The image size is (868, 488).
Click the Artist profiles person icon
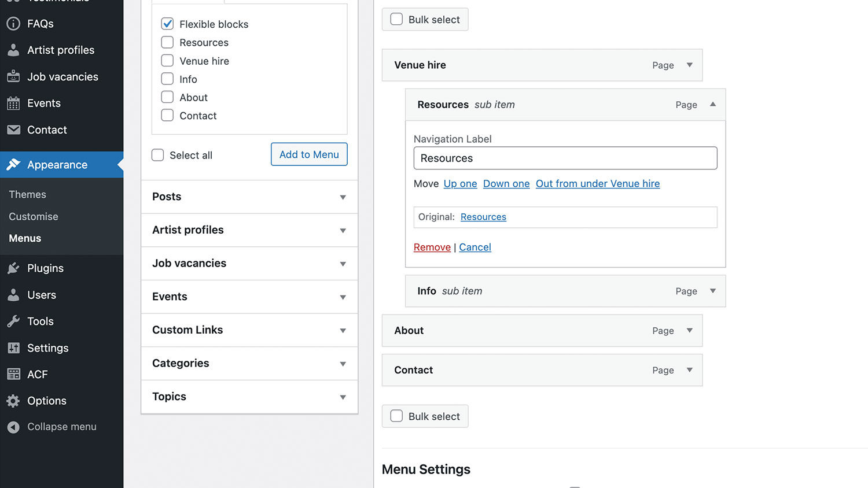tap(13, 50)
